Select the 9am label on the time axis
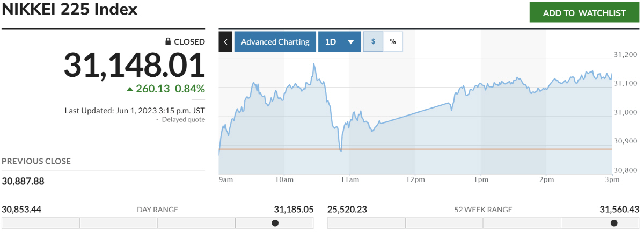Screen dimensions: 644x238 (226, 179)
